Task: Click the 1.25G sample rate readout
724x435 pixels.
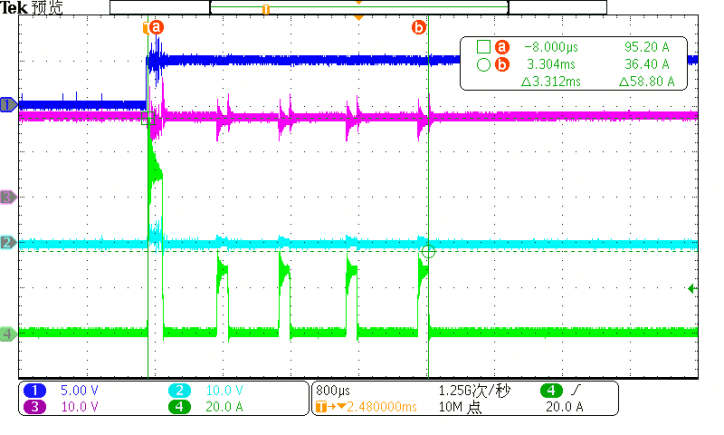Action: pos(474,391)
